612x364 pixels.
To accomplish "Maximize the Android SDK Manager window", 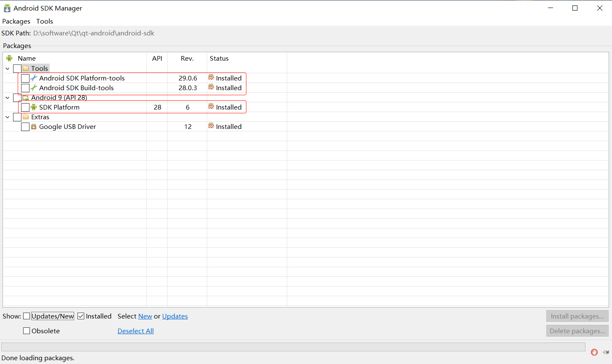I will coord(575,8).
